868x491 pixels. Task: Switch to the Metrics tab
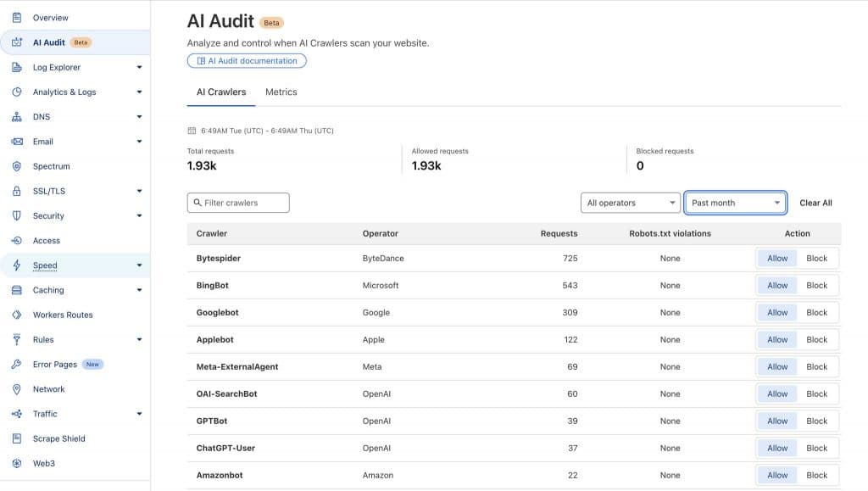coord(281,92)
